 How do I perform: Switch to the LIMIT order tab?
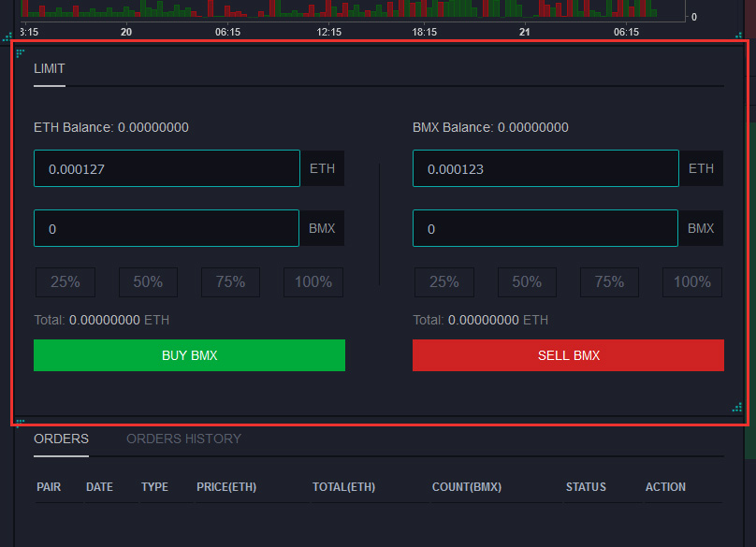coord(50,69)
